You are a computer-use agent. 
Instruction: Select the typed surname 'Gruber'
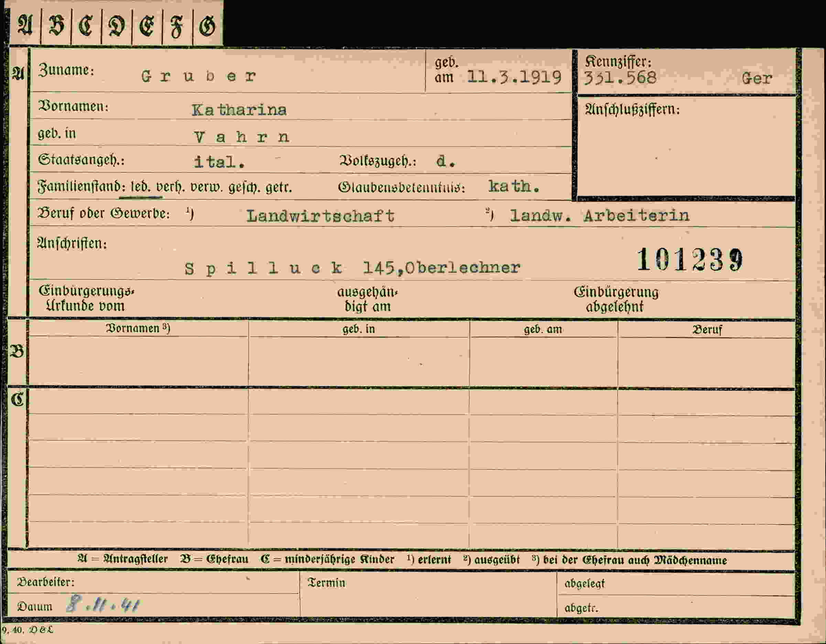point(199,76)
